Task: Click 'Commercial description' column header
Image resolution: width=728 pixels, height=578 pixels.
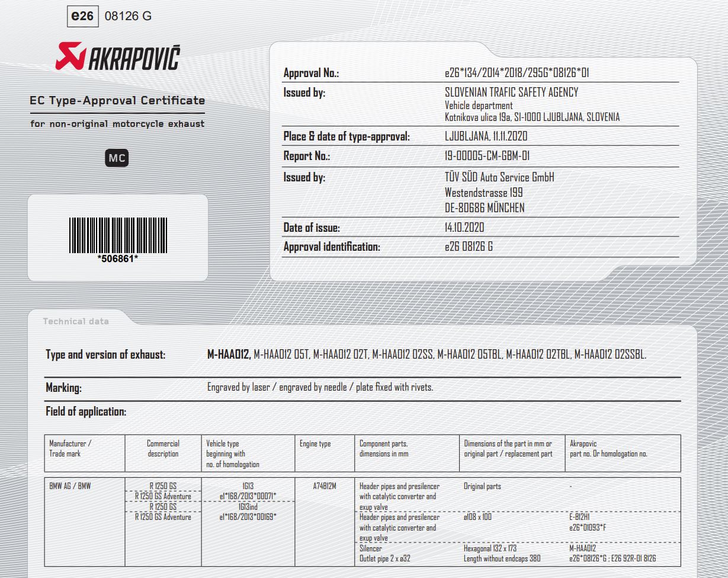Action: pyautogui.click(x=163, y=449)
